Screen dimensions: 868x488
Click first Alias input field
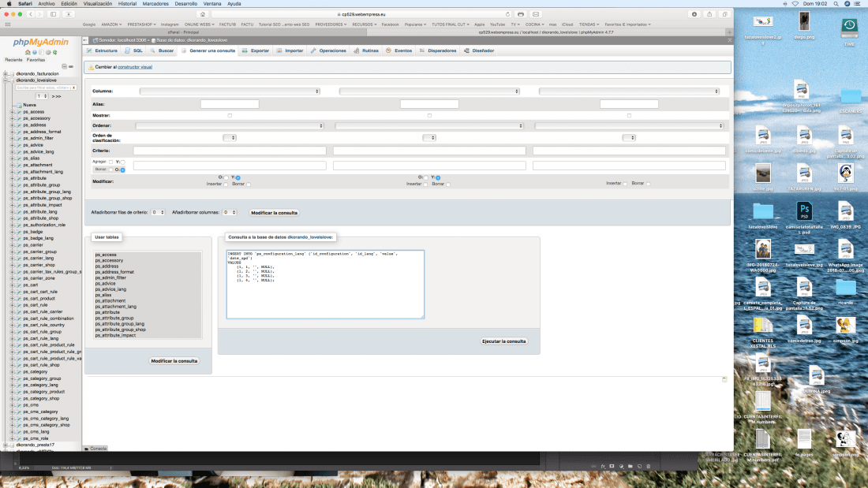pos(230,104)
